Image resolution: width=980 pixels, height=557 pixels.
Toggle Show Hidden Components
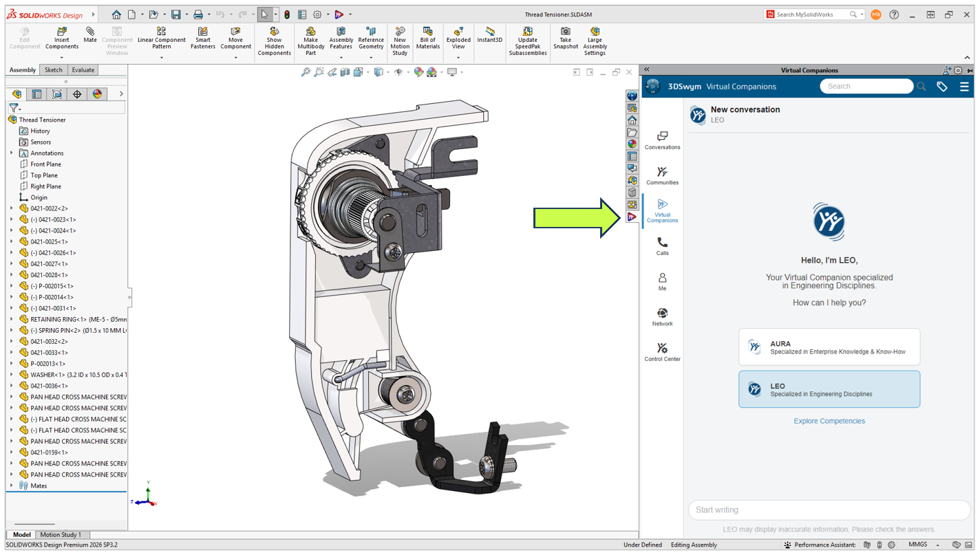[275, 41]
